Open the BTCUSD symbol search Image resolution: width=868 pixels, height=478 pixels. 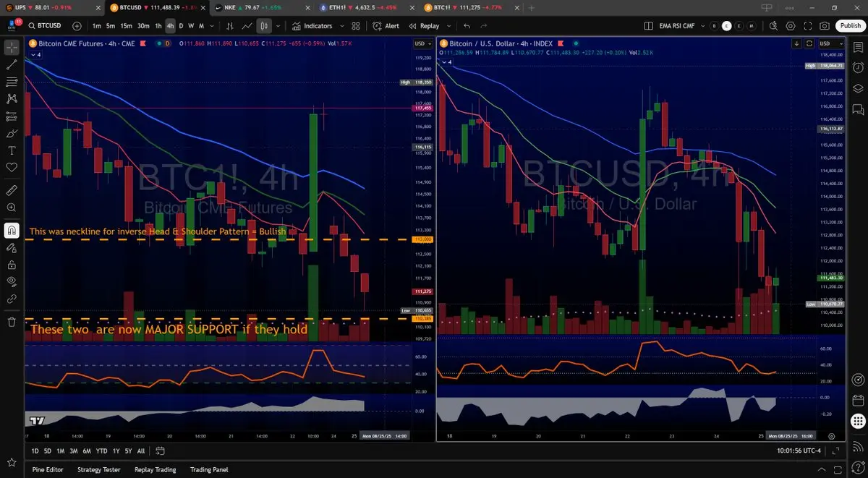coord(45,26)
